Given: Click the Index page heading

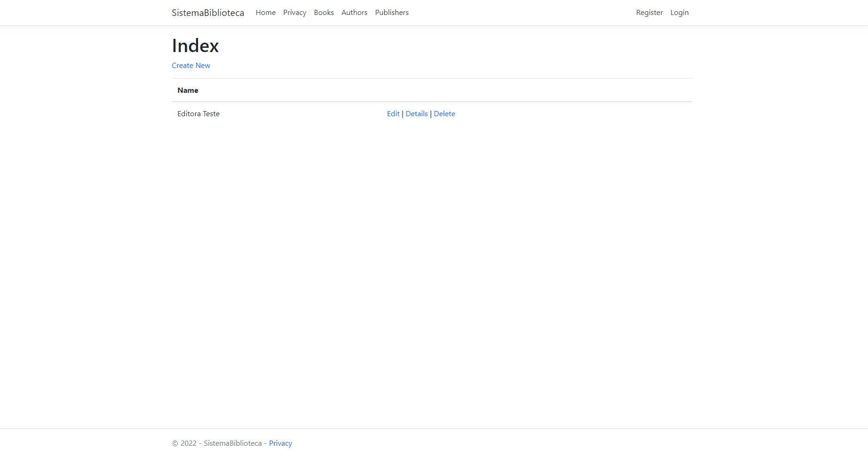Looking at the screenshot, I should [195, 45].
